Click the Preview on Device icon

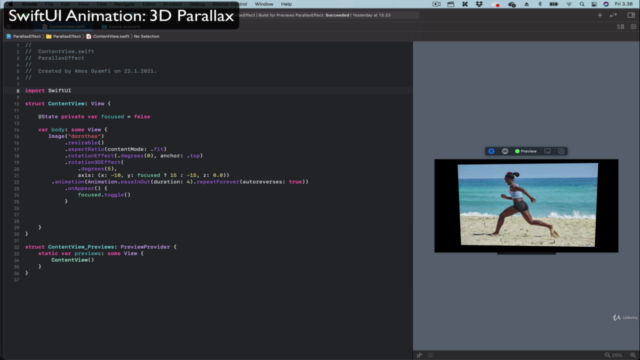coord(547,151)
